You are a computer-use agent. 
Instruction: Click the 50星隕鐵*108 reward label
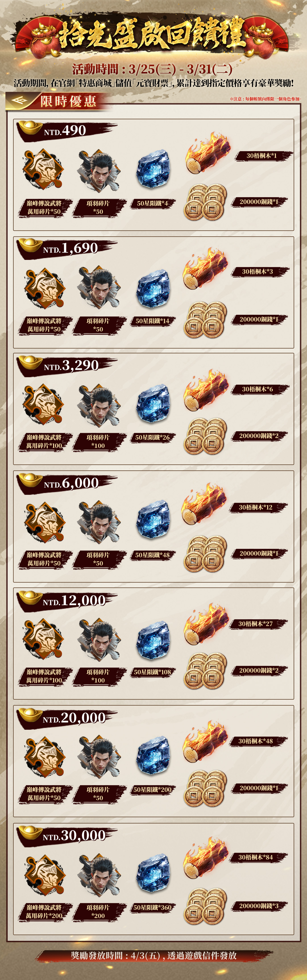pos(152,672)
